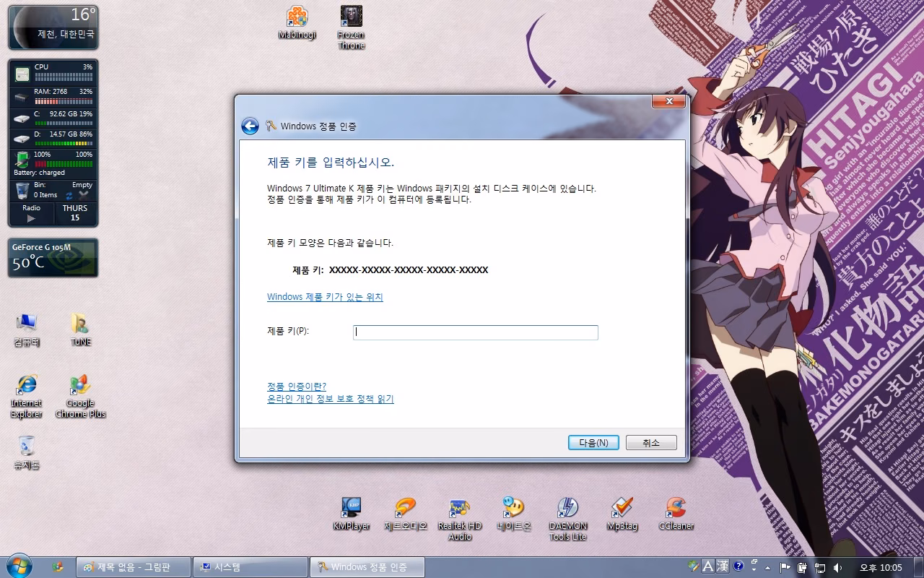
Task: Switch to the 시스템 taskbar window
Action: click(250, 567)
